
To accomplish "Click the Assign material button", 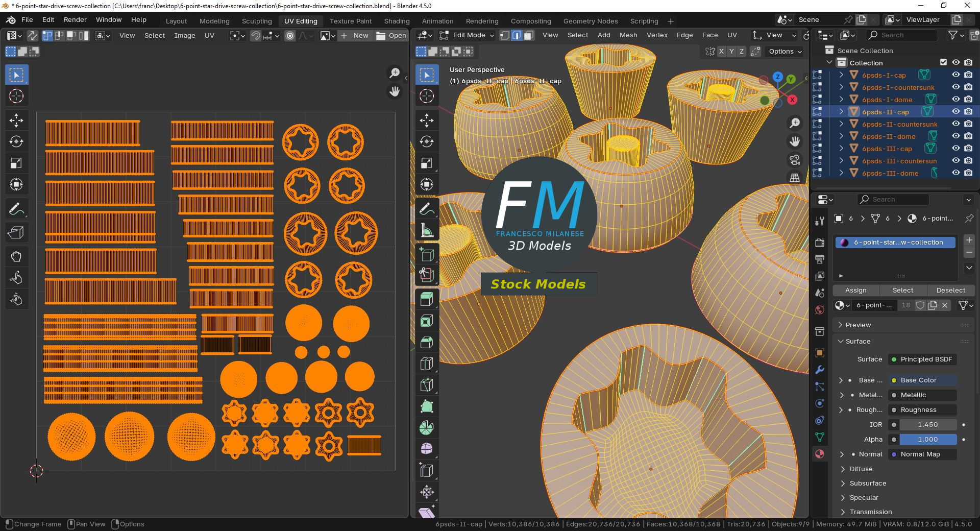I will pyautogui.click(x=856, y=291).
